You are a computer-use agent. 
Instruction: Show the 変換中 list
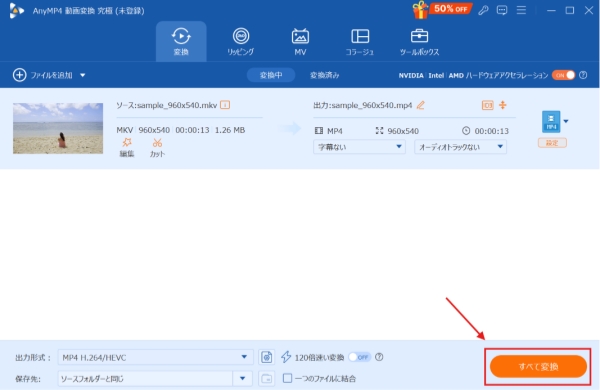point(271,75)
